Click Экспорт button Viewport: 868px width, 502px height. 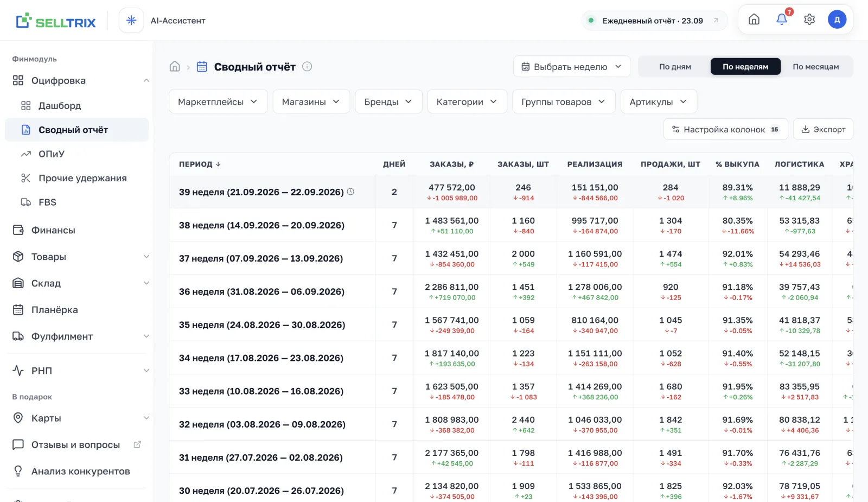tap(823, 129)
